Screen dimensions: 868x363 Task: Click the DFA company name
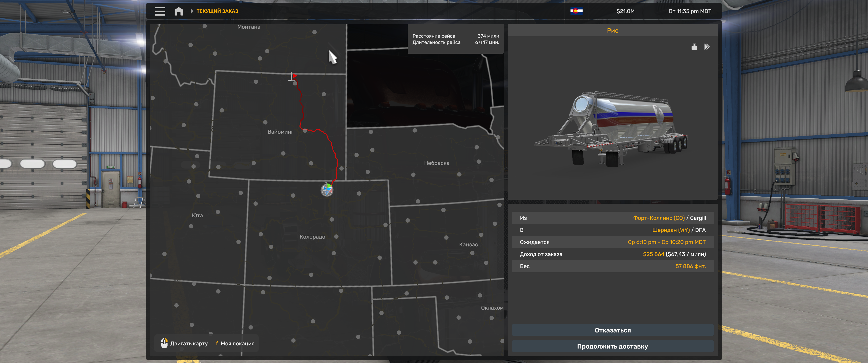700,230
